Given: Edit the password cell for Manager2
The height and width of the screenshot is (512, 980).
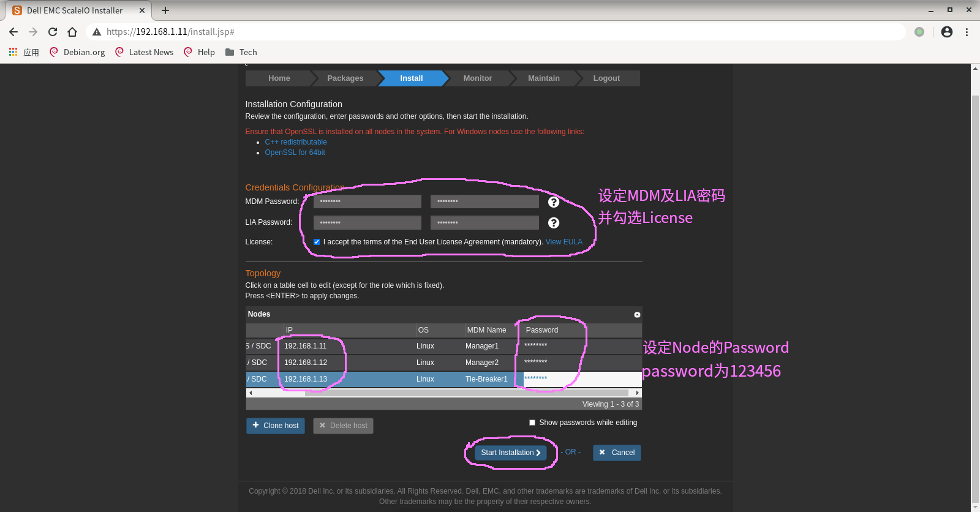Looking at the screenshot, I should 582,363.
